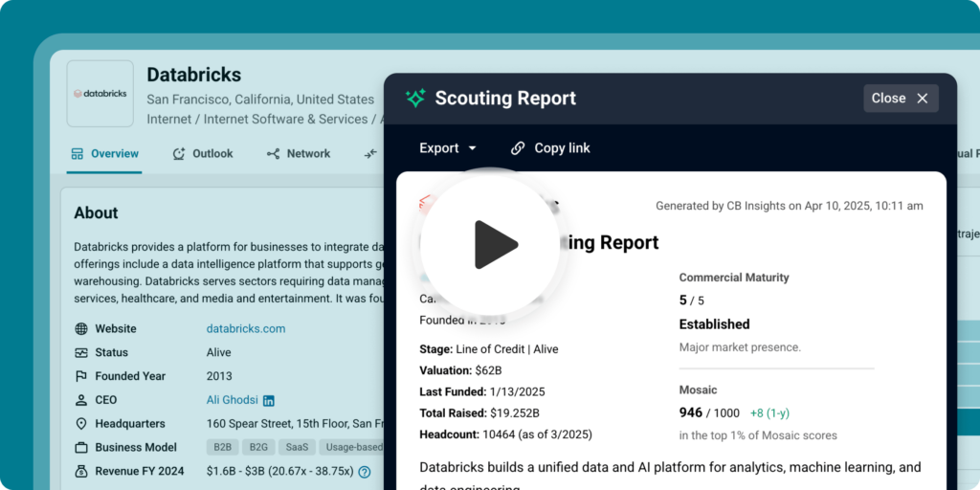This screenshot has width=980, height=490.
Task: Open the Network tab
Action: pyautogui.click(x=299, y=154)
